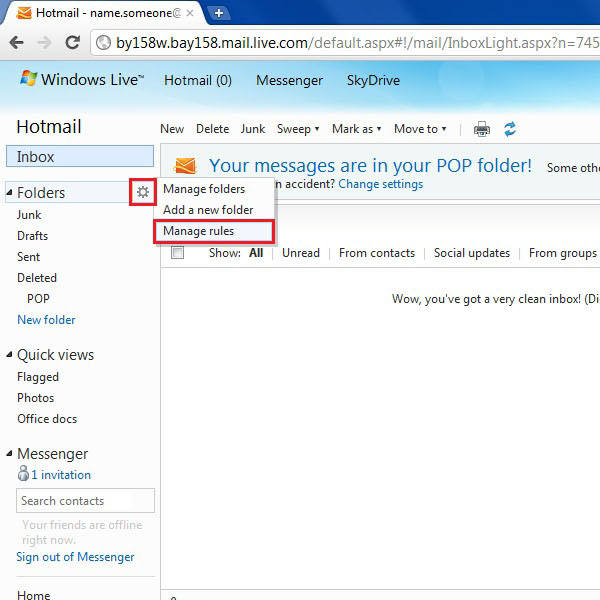Reload the page with browser refresh
This screenshot has width=600, height=600.
(x=72, y=42)
